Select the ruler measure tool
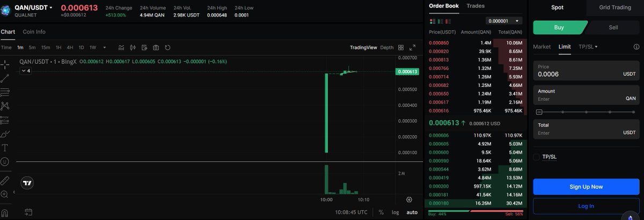The width and height of the screenshot is (644, 220). pos(5,180)
